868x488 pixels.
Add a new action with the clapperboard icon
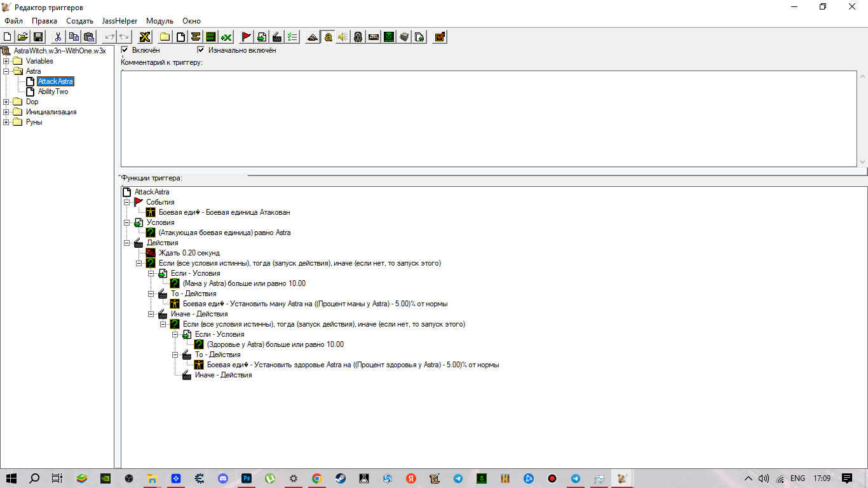(277, 37)
